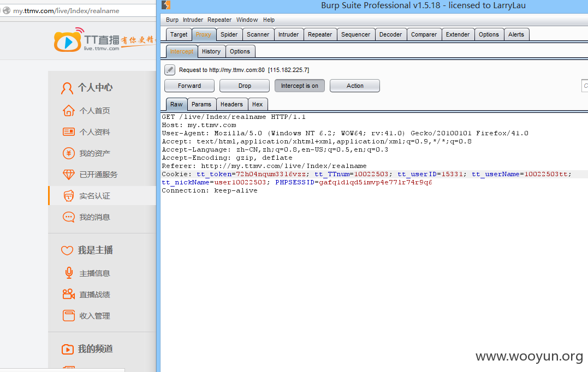Click the ID card icon beside 个人资料
Image resolution: width=588 pixels, height=372 pixels.
point(69,132)
